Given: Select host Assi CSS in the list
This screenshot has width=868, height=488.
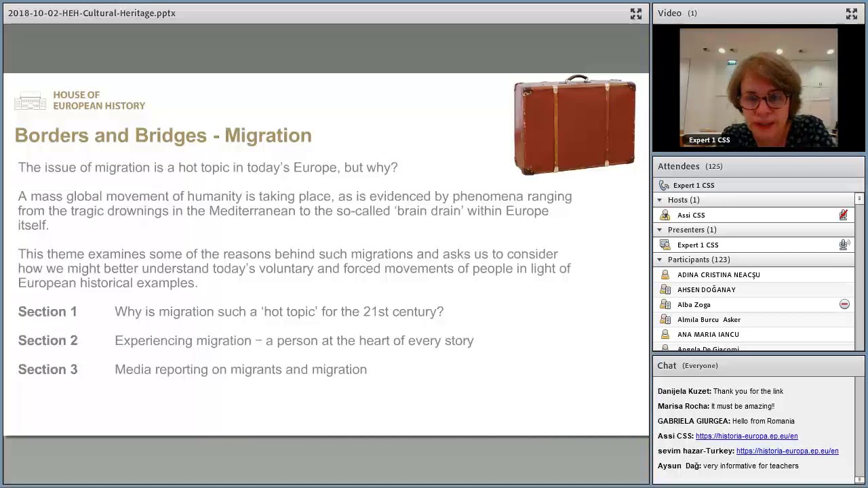Looking at the screenshot, I should [x=753, y=215].
